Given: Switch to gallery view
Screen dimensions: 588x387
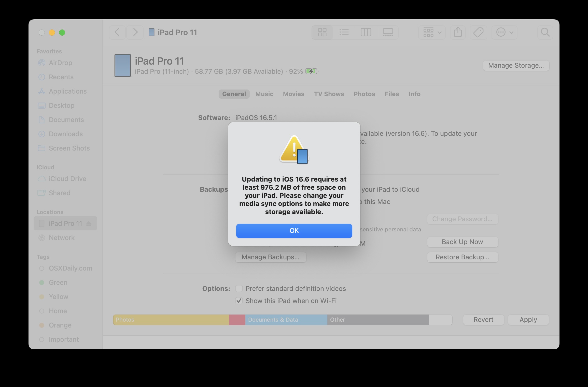Looking at the screenshot, I should point(388,32).
